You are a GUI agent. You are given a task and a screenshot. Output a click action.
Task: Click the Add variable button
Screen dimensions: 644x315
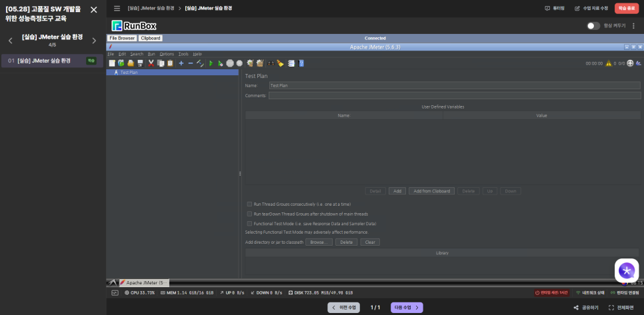pyautogui.click(x=397, y=191)
